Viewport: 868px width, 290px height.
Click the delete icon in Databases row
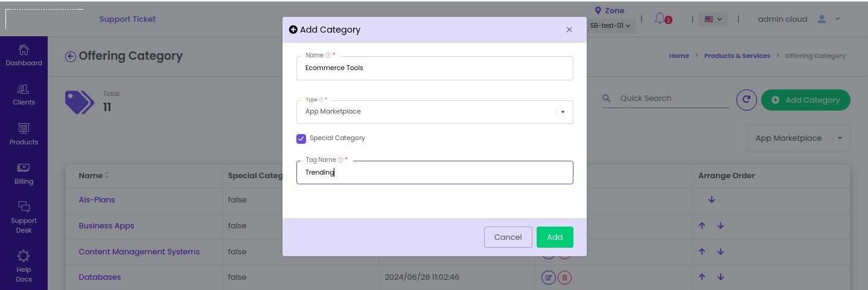click(x=564, y=277)
